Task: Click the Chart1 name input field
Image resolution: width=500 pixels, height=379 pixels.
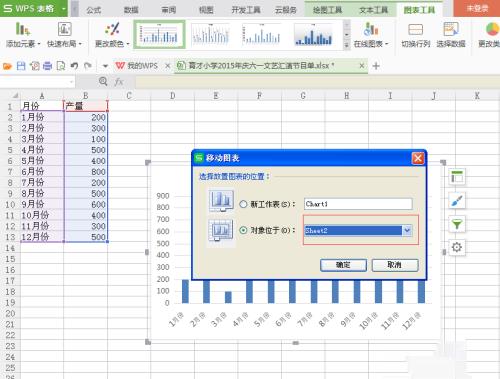Action: pyautogui.click(x=358, y=204)
